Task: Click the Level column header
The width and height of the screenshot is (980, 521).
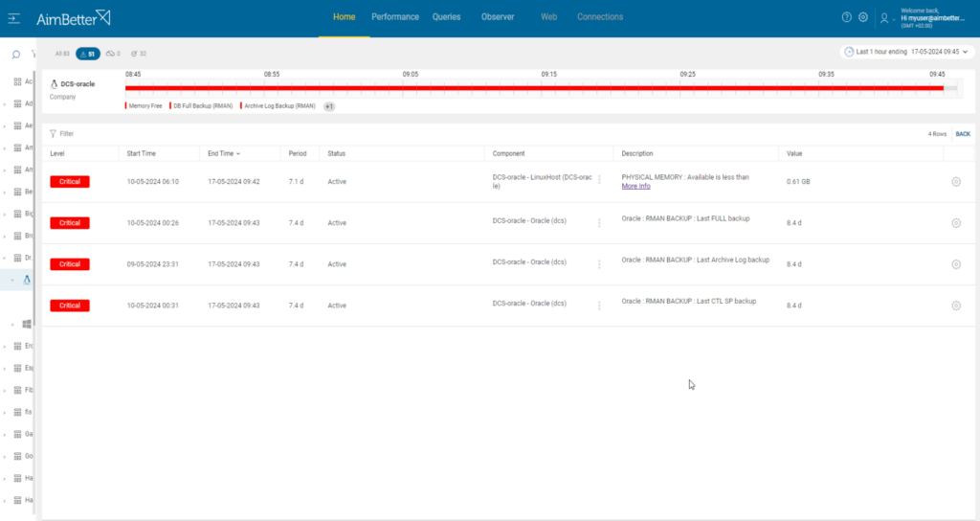Action: coord(57,154)
